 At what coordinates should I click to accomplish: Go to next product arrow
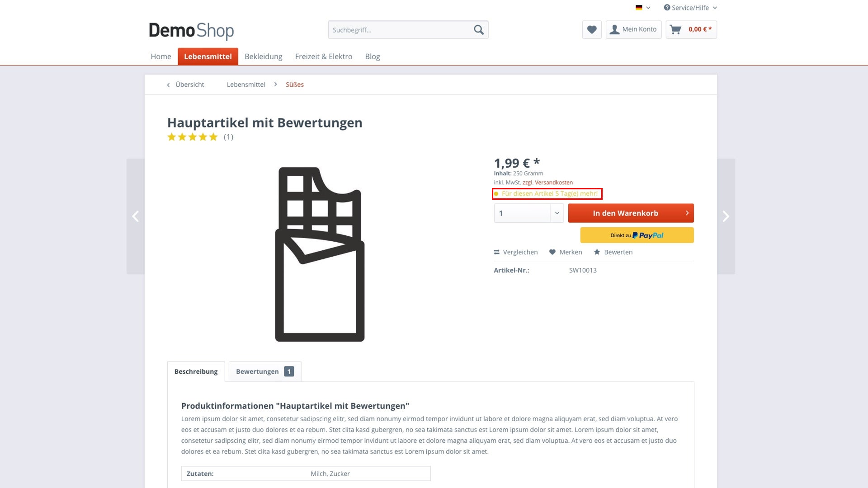pos(726,216)
